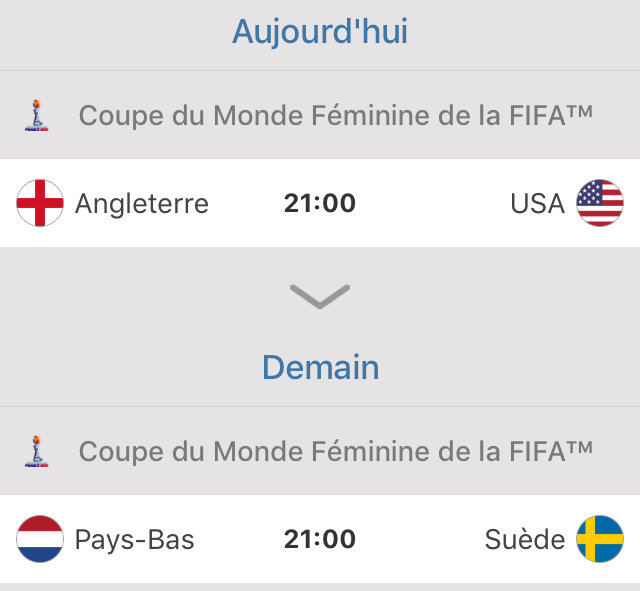
Task: Tap the Netherlands flag icon
Action: coord(40,539)
